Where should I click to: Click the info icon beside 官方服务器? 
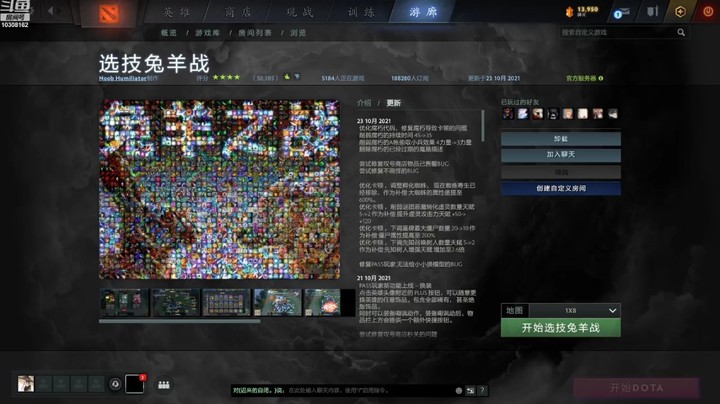[601, 79]
